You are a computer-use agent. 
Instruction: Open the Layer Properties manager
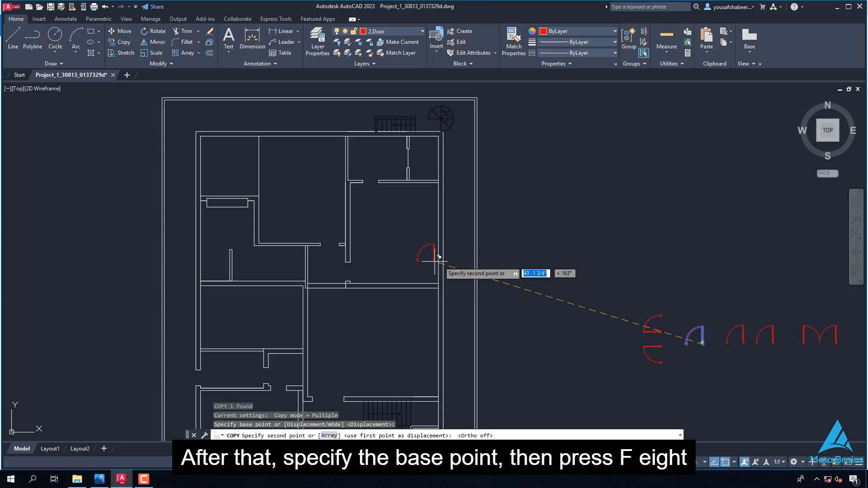tap(317, 41)
